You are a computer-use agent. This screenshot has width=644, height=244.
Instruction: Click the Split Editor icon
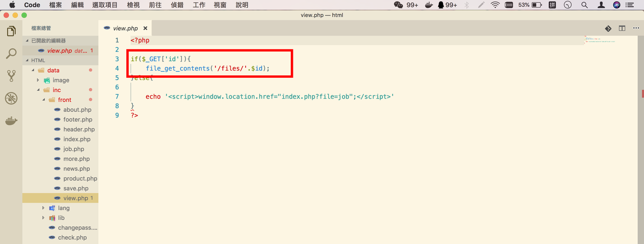(622, 29)
